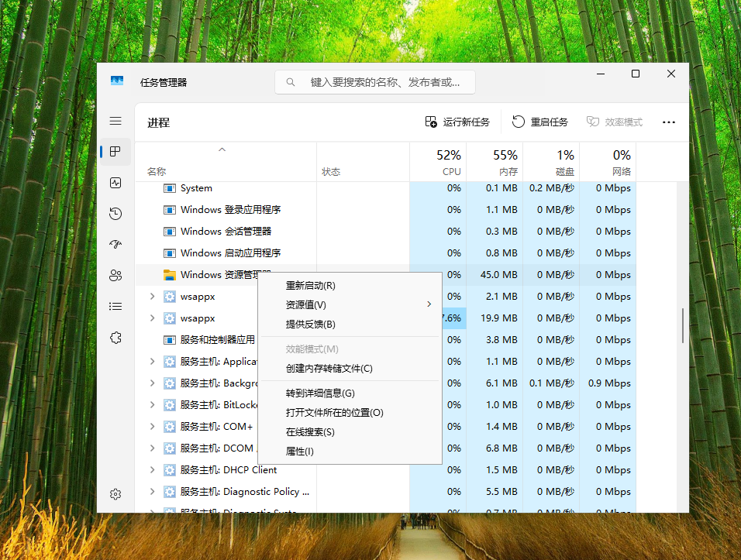Viewport: 741px width, 560px height.
Task: Click the Windows 登录应用程序 process icon
Action: pyautogui.click(x=170, y=210)
